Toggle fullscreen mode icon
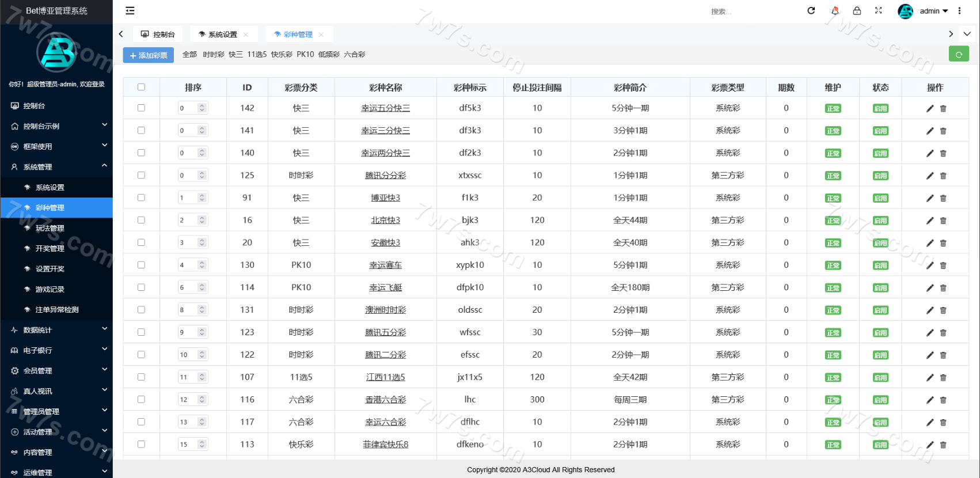 point(878,10)
